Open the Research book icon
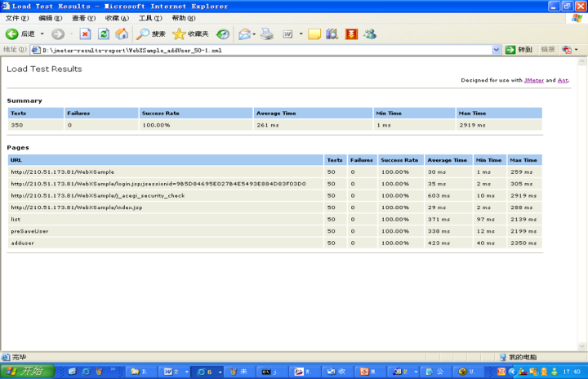Image resolution: width=588 pixels, height=379 pixels. (332, 34)
